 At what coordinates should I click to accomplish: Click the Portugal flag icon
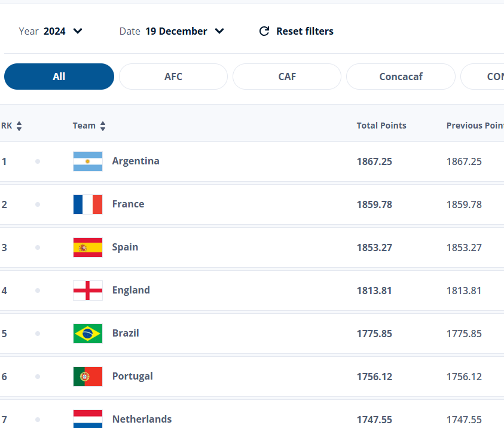[88, 377]
